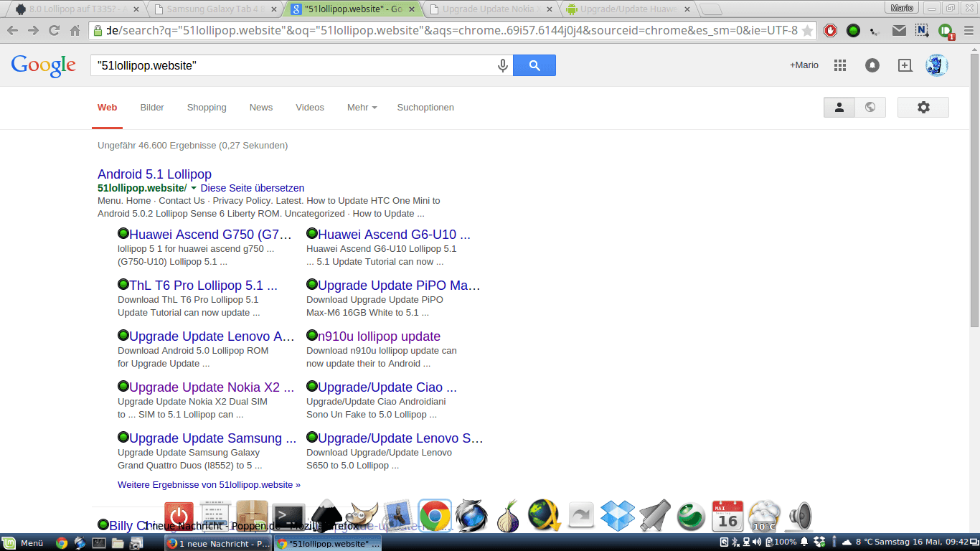Open Upgrade/Update Ciao sitelink
Screen dimensions: 980x551
[387, 387]
